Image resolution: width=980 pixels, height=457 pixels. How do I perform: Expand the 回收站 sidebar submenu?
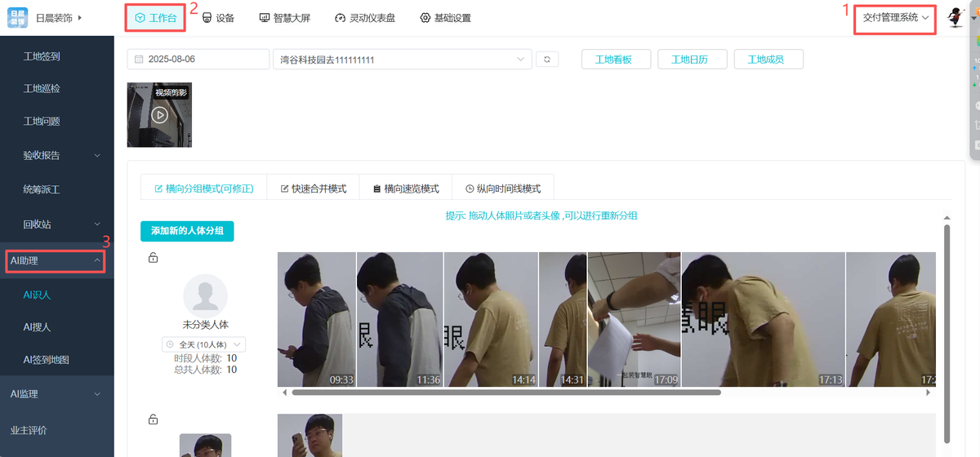[57, 224]
